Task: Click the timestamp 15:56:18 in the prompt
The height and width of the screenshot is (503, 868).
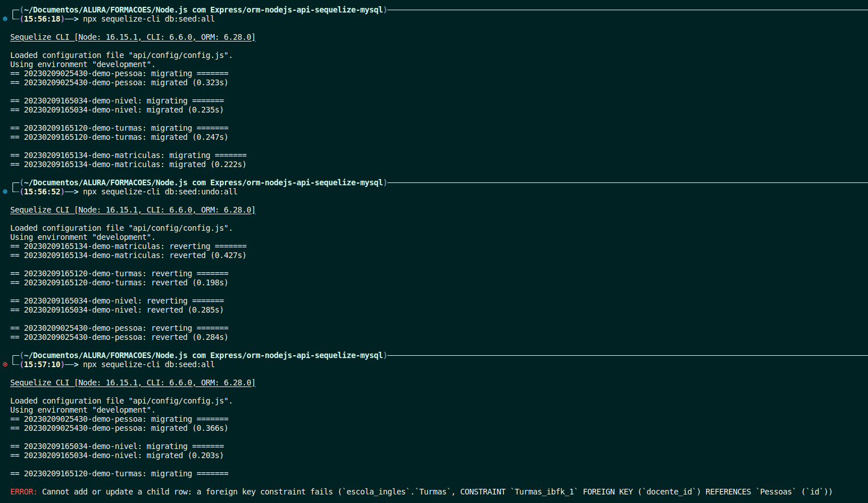Action: pyautogui.click(x=42, y=19)
